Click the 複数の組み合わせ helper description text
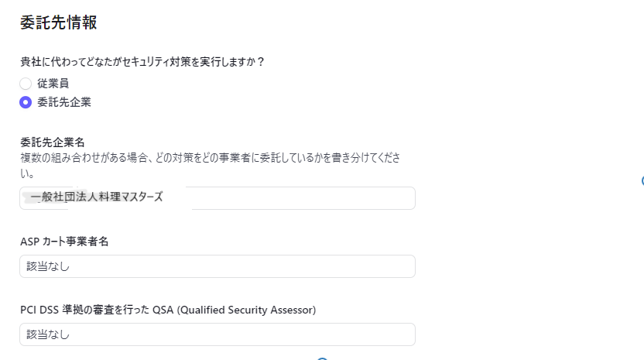 pyautogui.click(x=209, y=158)
